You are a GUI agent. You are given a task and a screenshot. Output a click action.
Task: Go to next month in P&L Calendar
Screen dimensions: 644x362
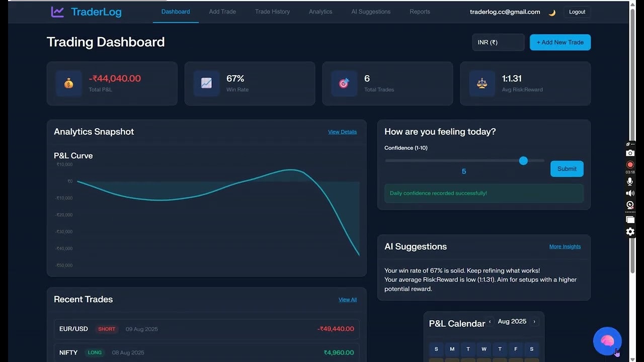534,322
